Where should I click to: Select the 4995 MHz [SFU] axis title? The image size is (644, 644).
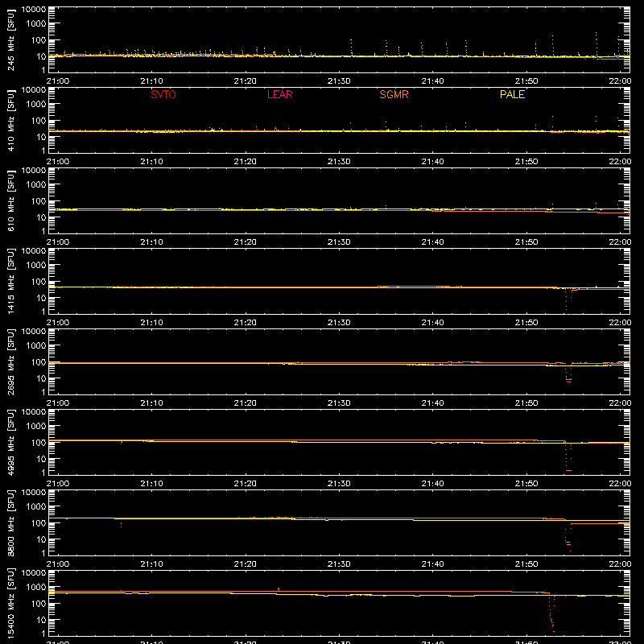pos(10,442)
